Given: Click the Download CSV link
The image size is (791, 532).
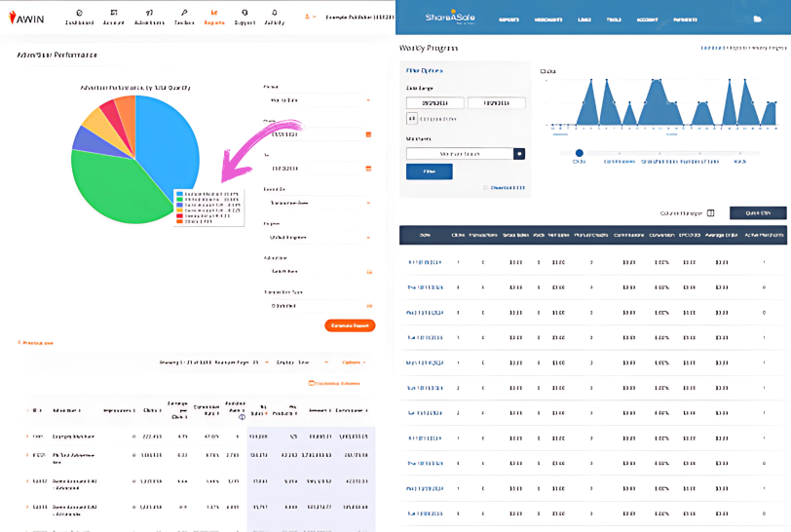Looking at the screenshot, I should [508, 188].
